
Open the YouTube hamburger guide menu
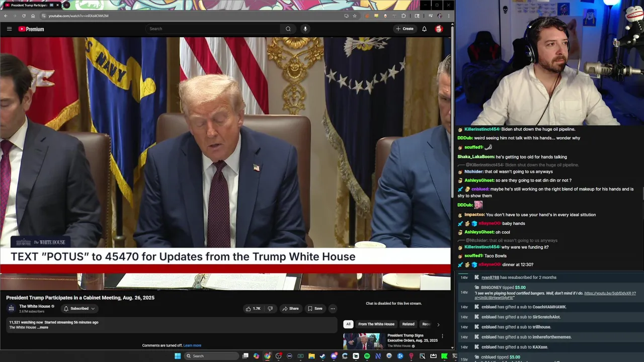click(9, 29)
